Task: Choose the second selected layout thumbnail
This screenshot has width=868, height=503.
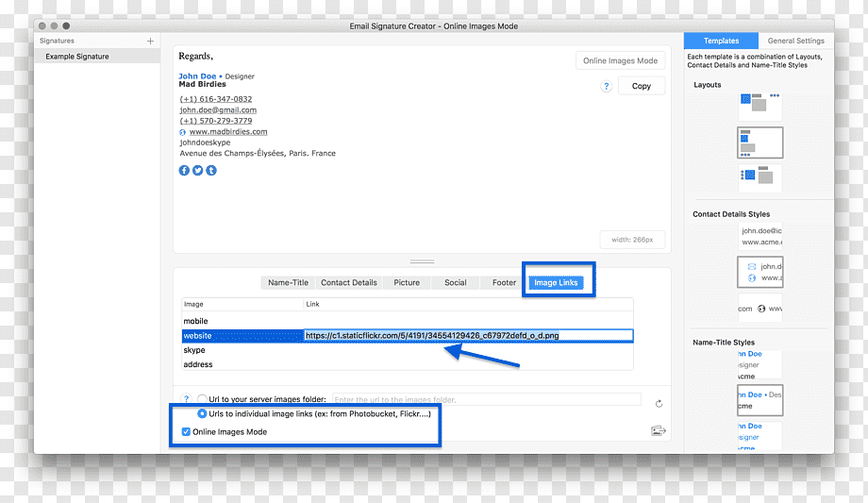Action: tap(759, 143)
